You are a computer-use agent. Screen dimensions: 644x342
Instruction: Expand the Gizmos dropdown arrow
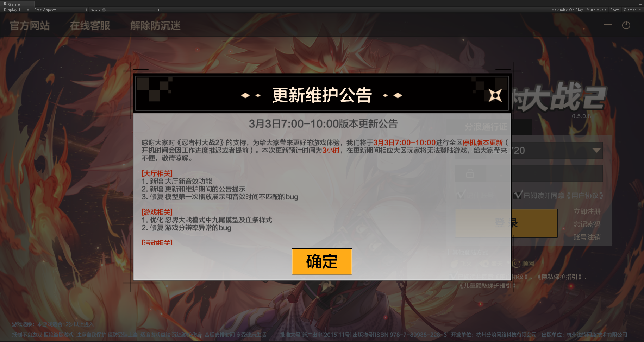tap(640, 10)
